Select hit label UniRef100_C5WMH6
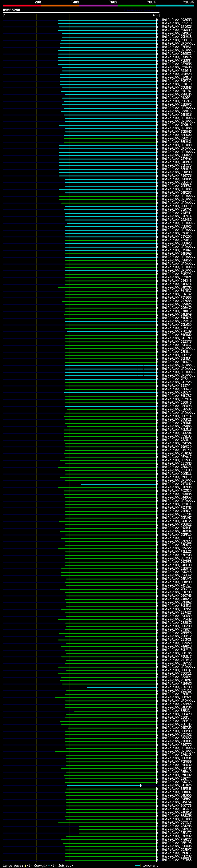The height and width of the screenshot is (868, 197). click(x=177, y=88)
